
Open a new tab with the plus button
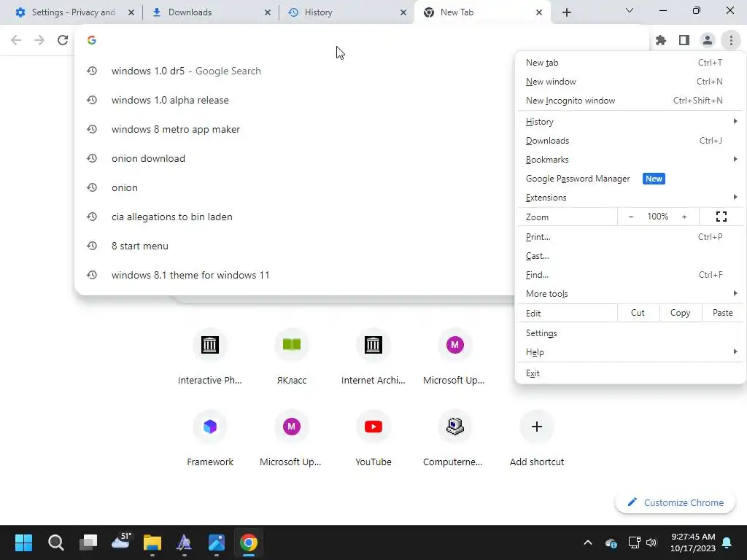click(x=566, y=12)
